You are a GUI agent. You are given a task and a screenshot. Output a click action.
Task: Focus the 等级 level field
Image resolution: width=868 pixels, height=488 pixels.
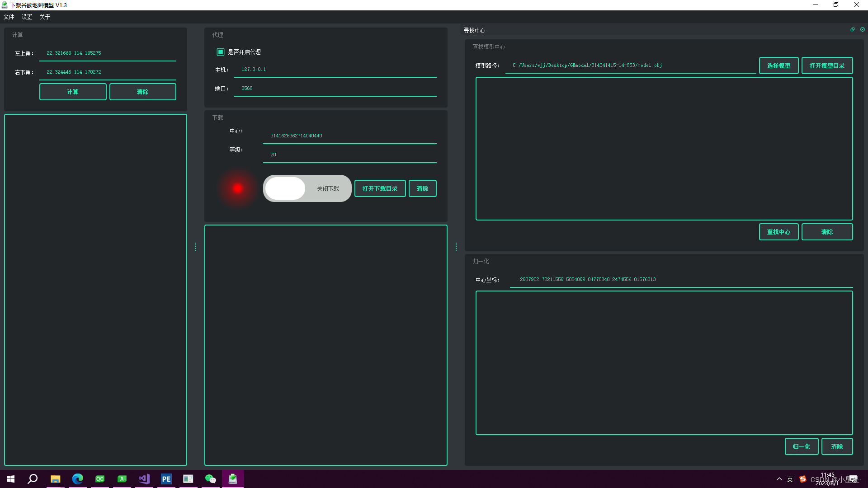tap(350, 155)
